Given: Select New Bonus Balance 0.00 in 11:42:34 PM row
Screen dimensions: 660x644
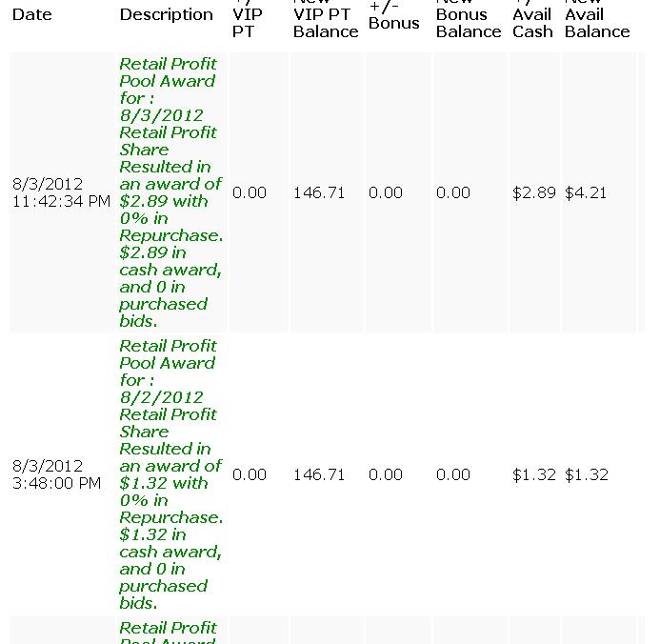Looking at the screenshot, I should 453,192.
